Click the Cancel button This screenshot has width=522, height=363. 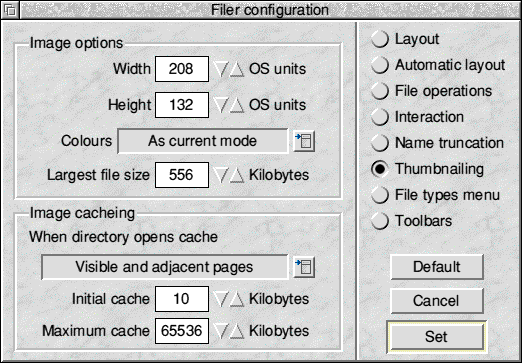pos(437,301)
